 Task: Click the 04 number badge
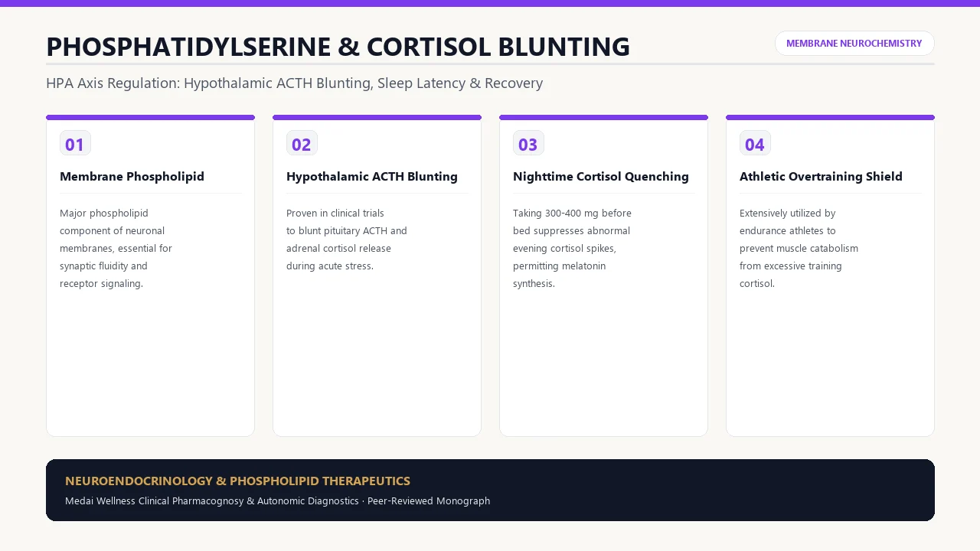point(755,144)
